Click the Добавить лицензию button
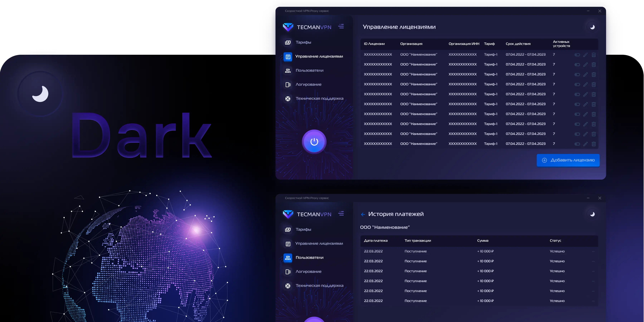This screenshot has width=644, height=322. (x=568, y=160)
